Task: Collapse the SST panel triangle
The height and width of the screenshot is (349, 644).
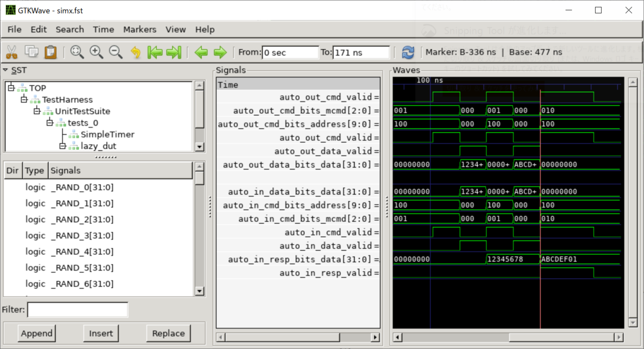Action: pyautogui.click(x=5, y=70)
